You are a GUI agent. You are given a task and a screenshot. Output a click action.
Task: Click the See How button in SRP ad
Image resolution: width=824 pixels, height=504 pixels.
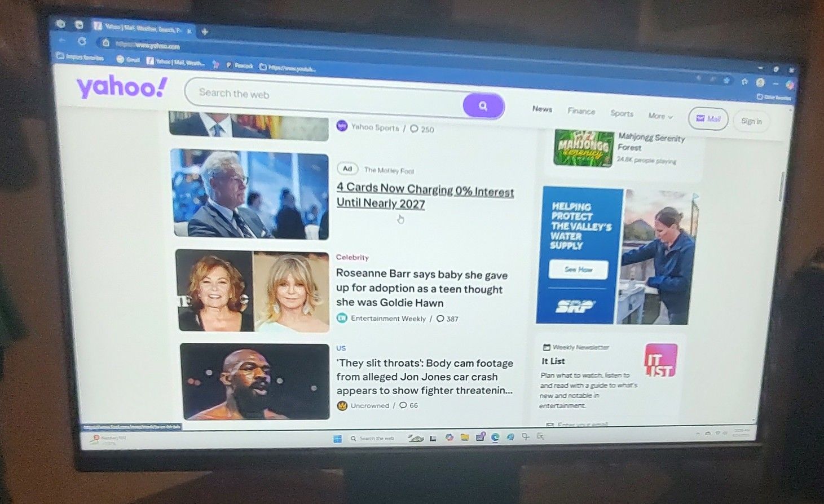point(578,269)
